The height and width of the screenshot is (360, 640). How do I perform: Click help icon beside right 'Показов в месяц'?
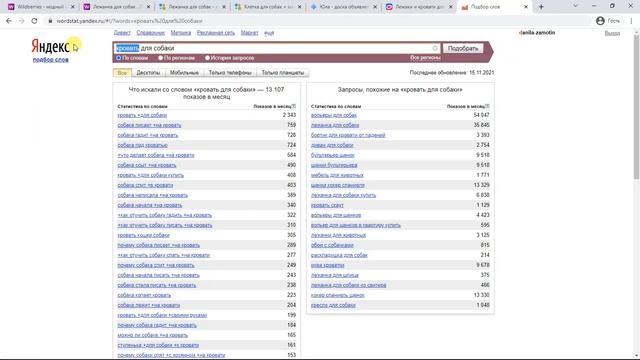click(x=487, y=106)
